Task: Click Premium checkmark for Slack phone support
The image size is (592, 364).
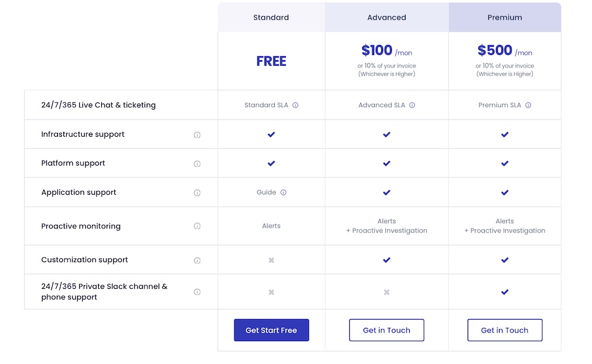Action: 505,292
